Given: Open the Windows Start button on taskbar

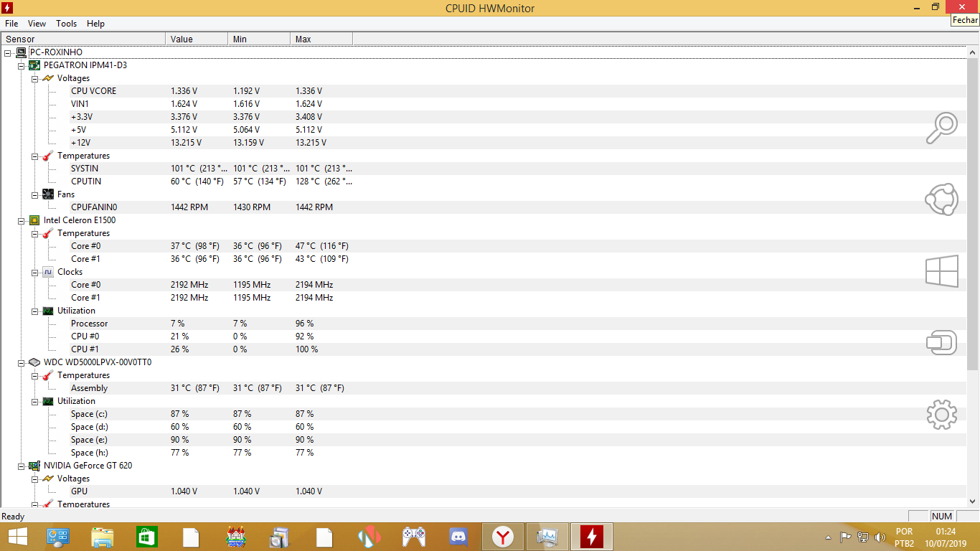Looking at the screenshot, I should [17, 536].
